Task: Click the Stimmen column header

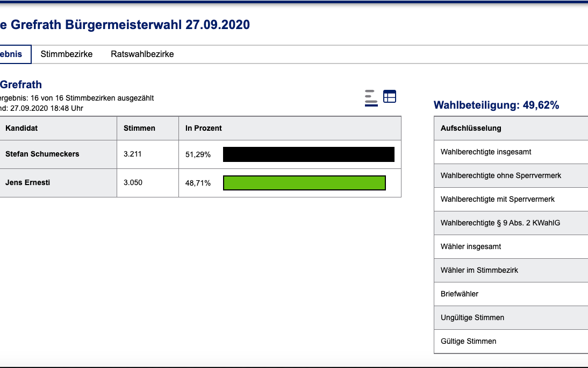Action: (x=139, y=129)
